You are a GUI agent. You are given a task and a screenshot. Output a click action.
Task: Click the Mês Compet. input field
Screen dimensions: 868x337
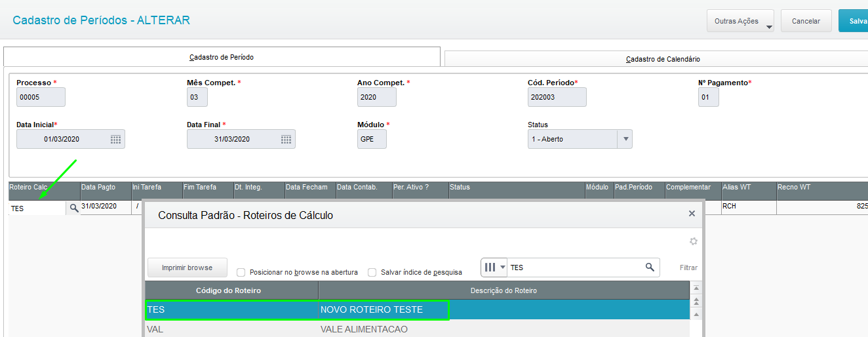197,97
